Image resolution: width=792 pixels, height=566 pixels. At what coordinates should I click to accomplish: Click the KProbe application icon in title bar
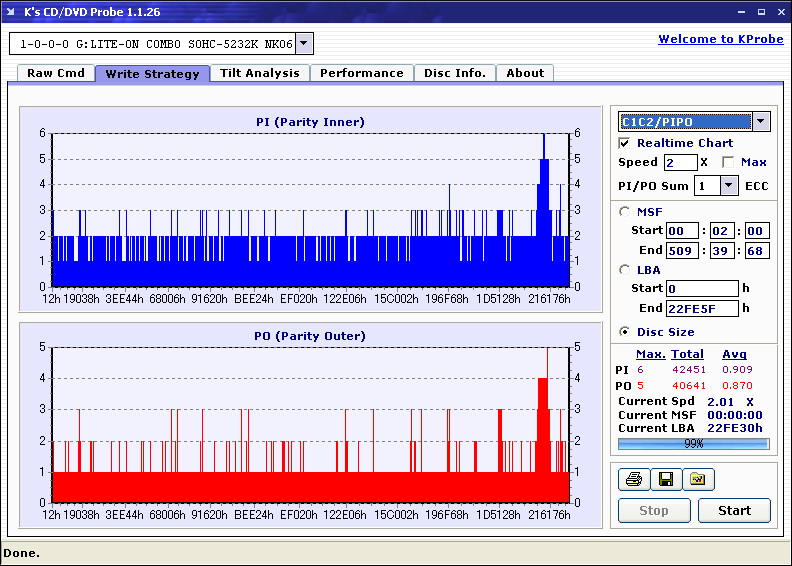[x=12, y=11]
